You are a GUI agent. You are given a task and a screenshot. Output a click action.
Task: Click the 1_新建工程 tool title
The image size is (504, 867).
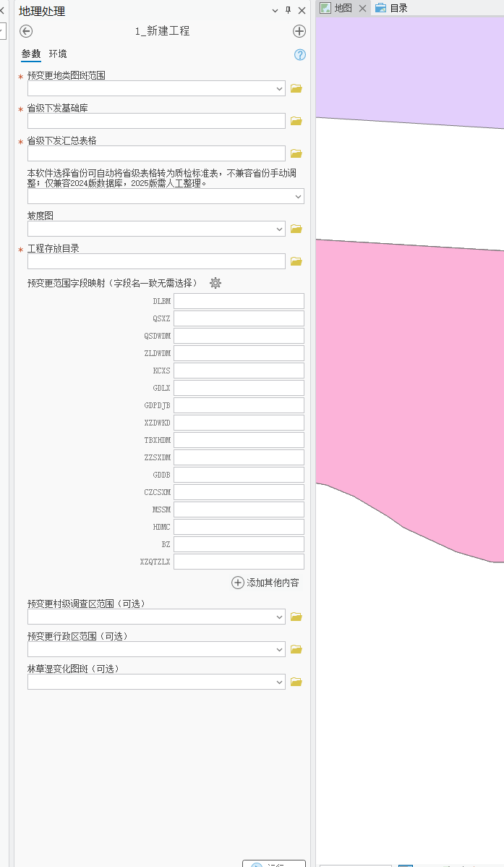pyautogui.click(x=163, y=32)
